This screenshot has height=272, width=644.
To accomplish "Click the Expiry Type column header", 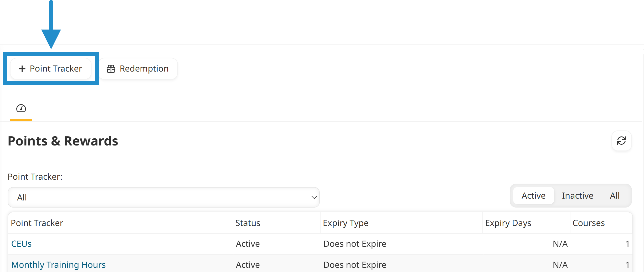I will click(346, 223).
